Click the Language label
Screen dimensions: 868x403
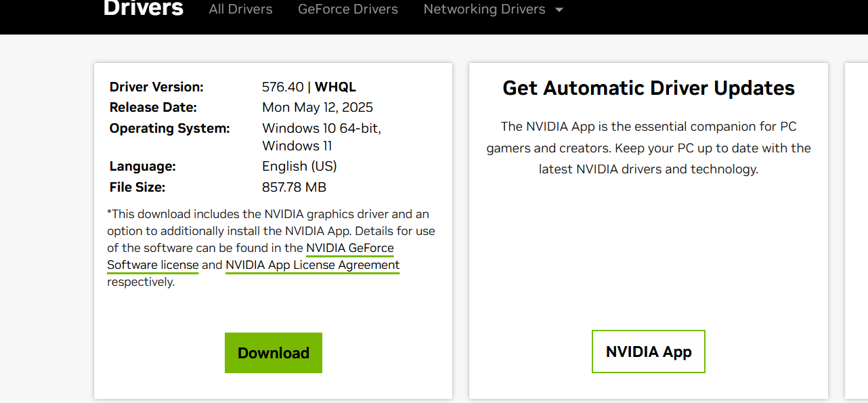coord(143,166)
